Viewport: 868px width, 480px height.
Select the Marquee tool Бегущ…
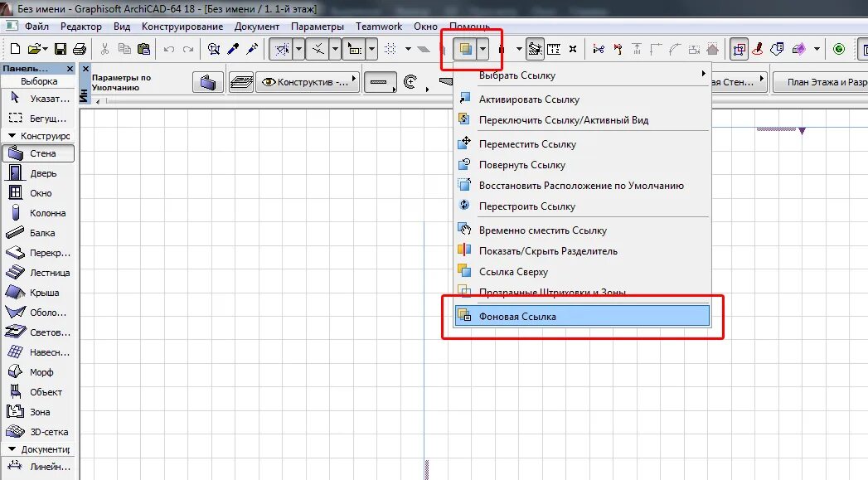(x=38, y=119)
